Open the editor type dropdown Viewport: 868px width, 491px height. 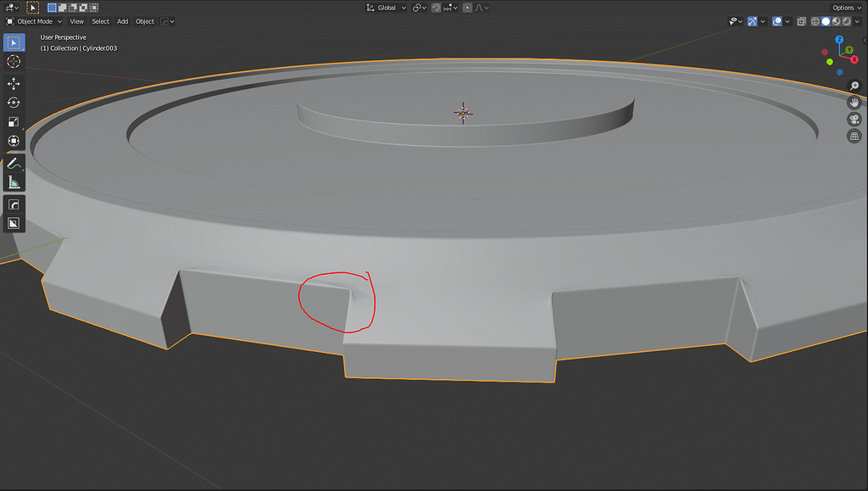click(11, 8)
